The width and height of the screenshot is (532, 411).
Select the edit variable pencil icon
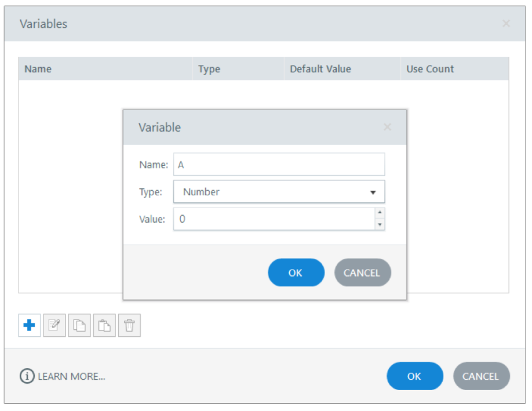[x=54, y=325]
